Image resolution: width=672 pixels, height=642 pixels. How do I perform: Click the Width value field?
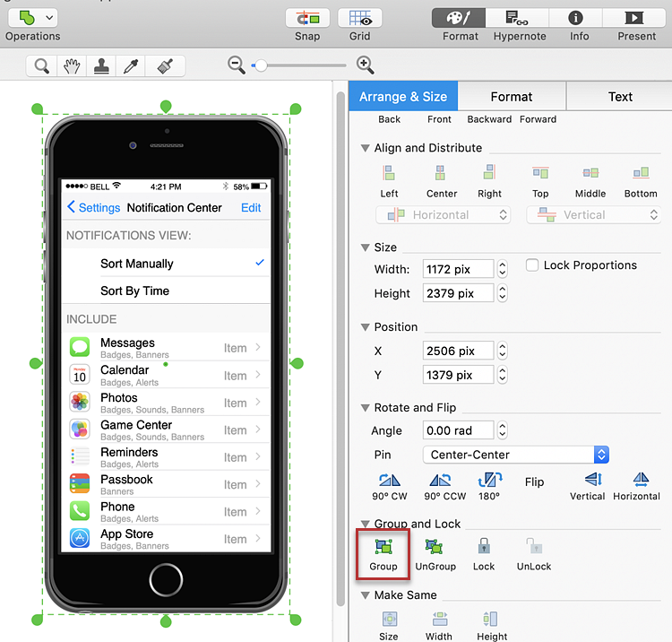point(458,269)
